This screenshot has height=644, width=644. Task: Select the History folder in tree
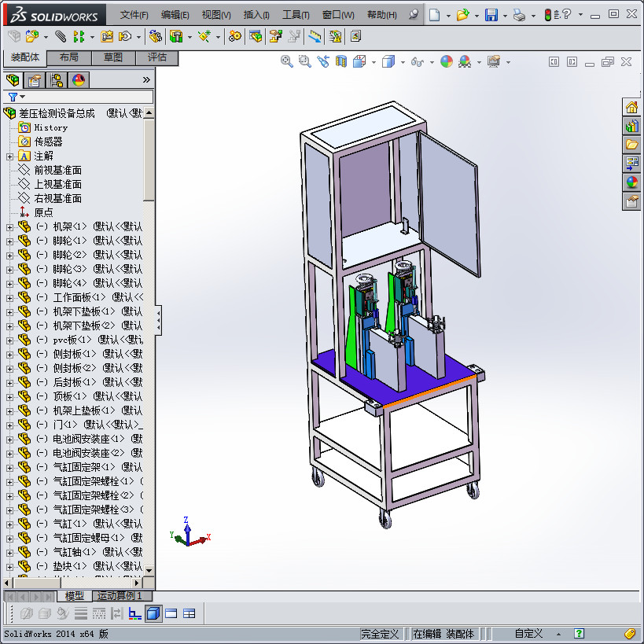click(50, 127)
